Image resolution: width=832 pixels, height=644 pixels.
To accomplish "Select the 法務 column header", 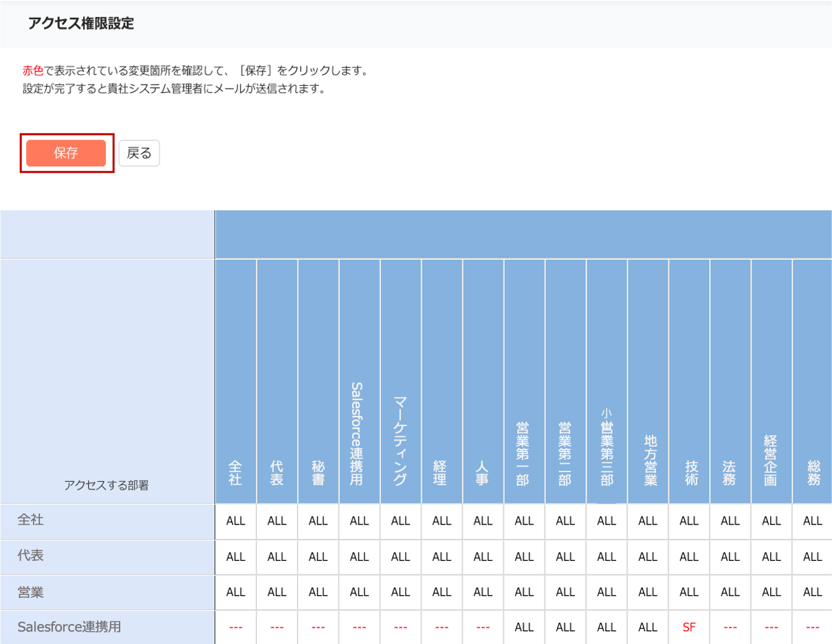I will click(x=731, y=381).
